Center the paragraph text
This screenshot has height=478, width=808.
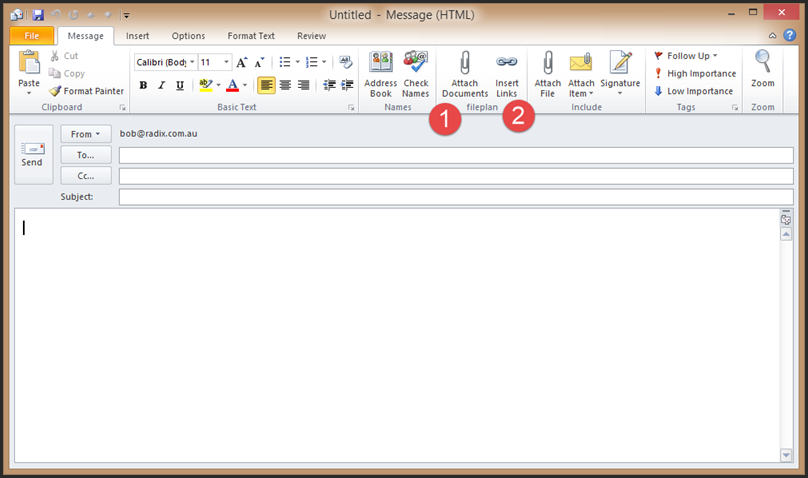(285, 85)
